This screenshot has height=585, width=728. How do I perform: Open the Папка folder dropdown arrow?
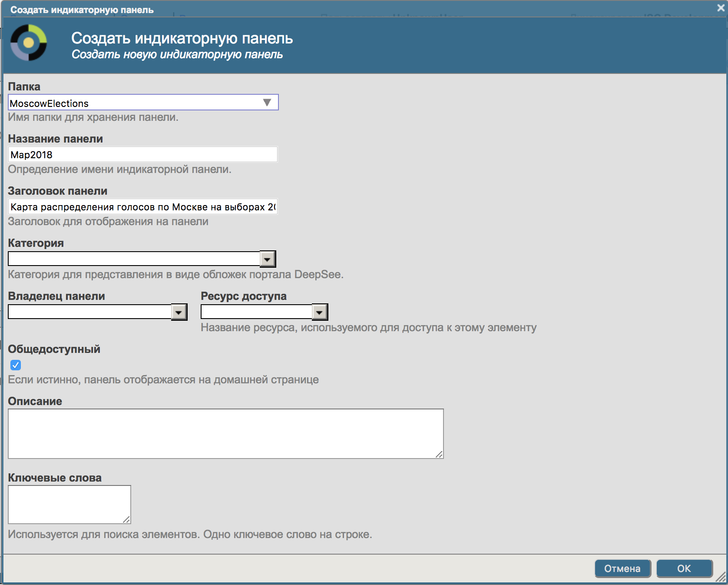click(x=267, y=103)
